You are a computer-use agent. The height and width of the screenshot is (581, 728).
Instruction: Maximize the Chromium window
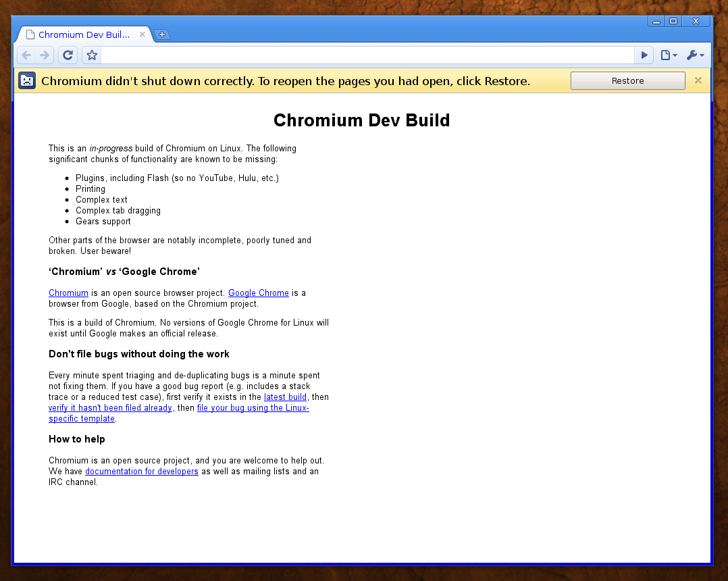[673, 21]
